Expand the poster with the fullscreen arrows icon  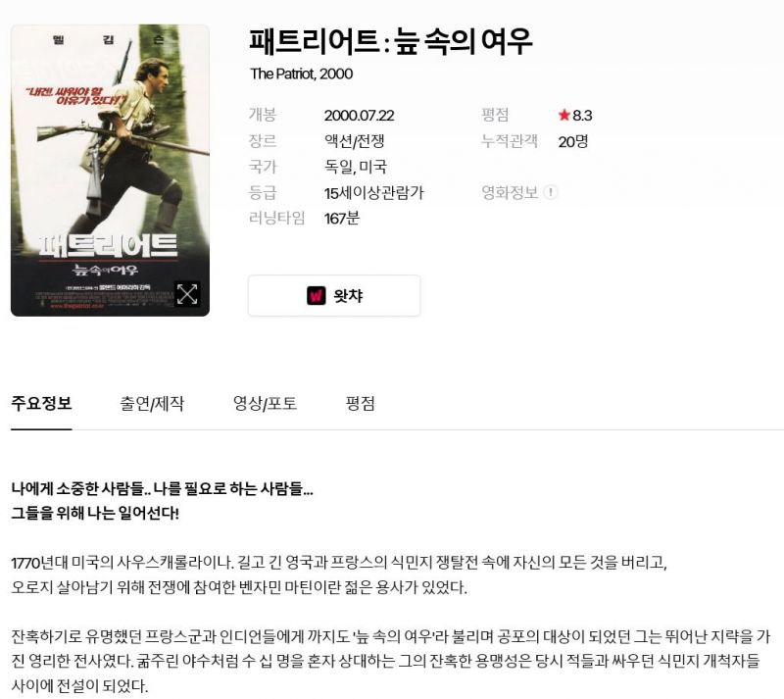pyautogui.click(x=187, y=294)
